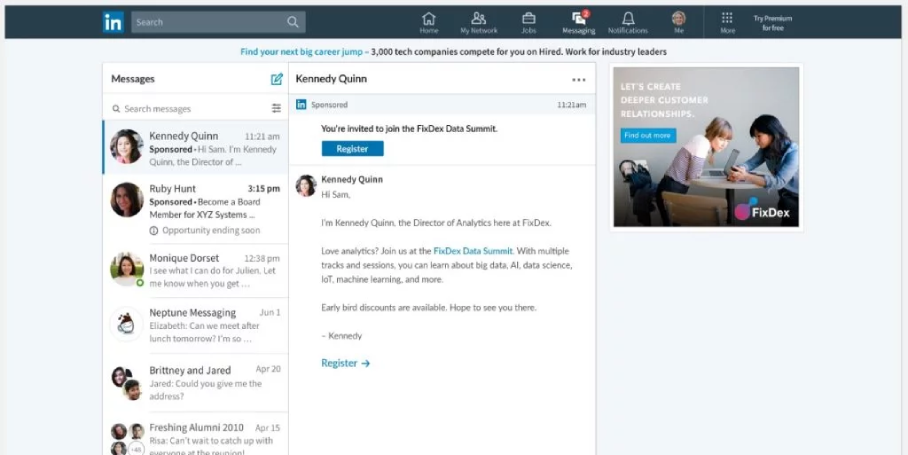
Task: Open the Home icon in navigation
Action: (x=429, y=22)
